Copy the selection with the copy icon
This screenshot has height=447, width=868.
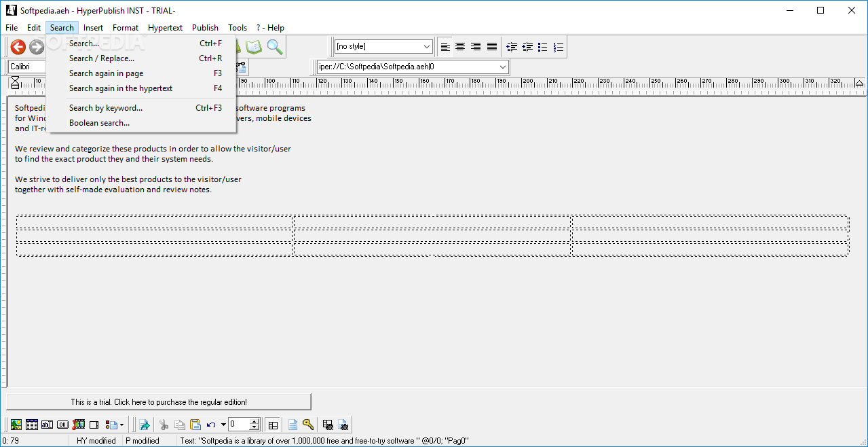[x=180, y=425]
